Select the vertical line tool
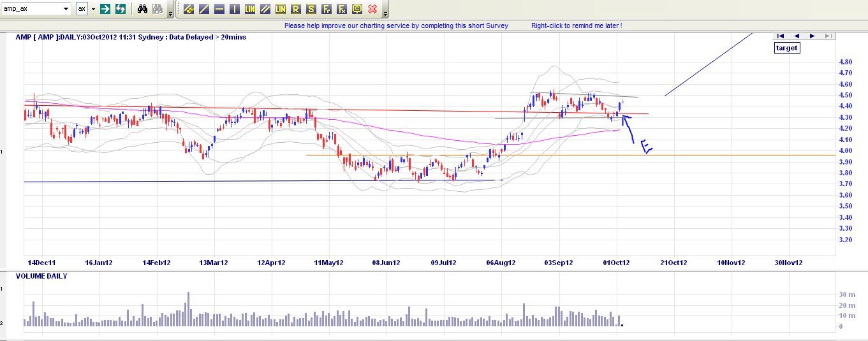 coord(235,9)
